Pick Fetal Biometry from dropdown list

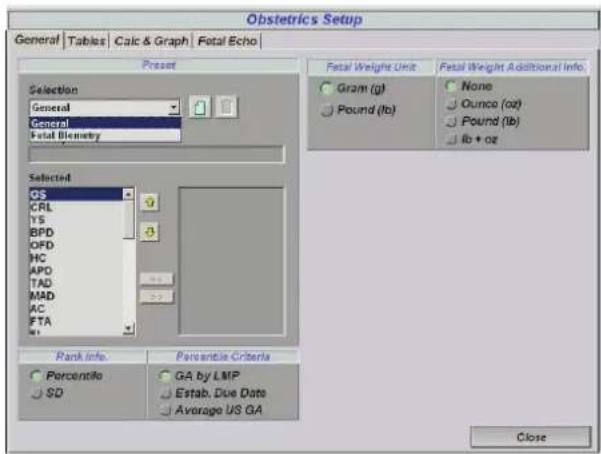(x=105, y=135)
